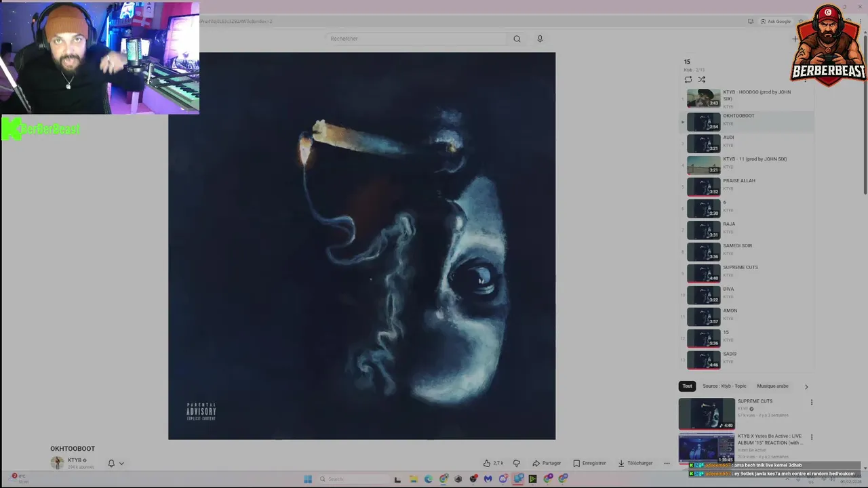The height and width of the screenshot is (488, 868).
Task: Click the Enregistrer save button
Action: [x=589, y=463]
